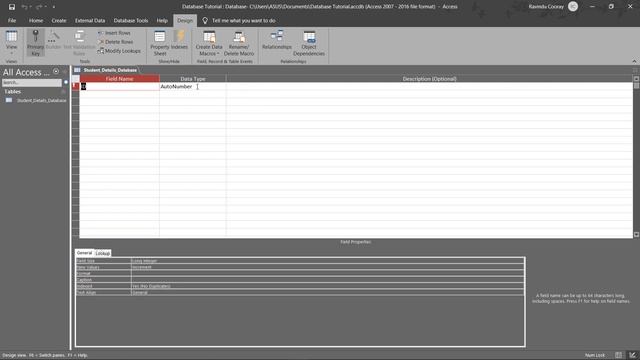Select the Design ribbon tab

(x=185, y=20)
